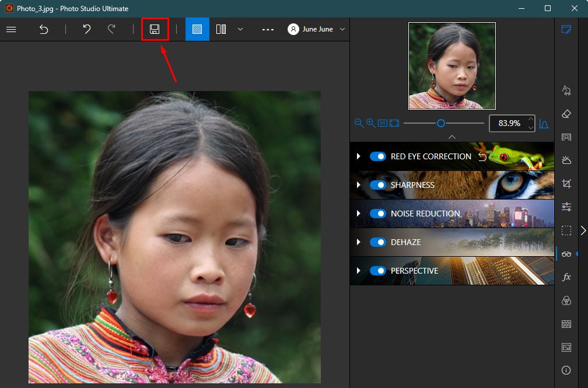Select the Erase tool in sidebar
This screenshot has width=588, height=388.
tap(566, 114)
